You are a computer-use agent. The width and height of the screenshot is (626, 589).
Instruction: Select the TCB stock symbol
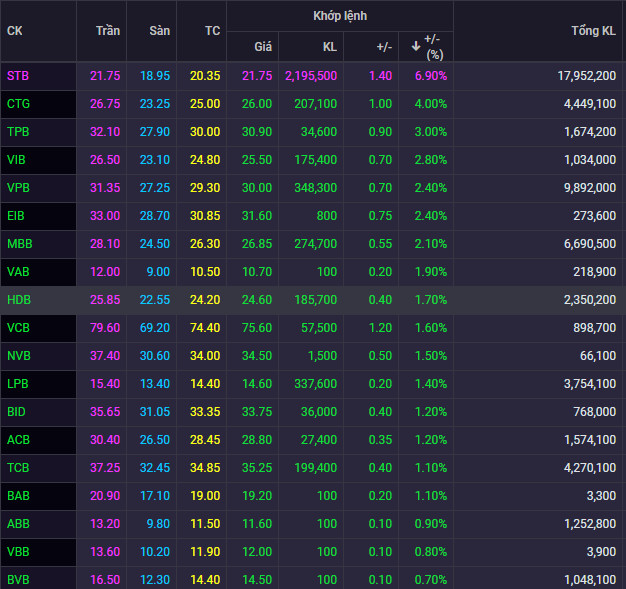click(x=18, y=467)
